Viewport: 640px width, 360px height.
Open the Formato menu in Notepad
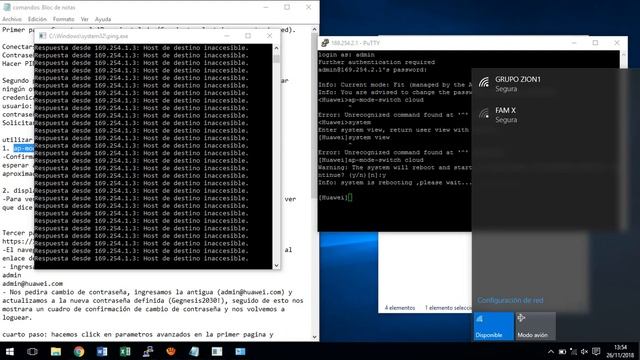pyautogui.click(x=64, y=19)
